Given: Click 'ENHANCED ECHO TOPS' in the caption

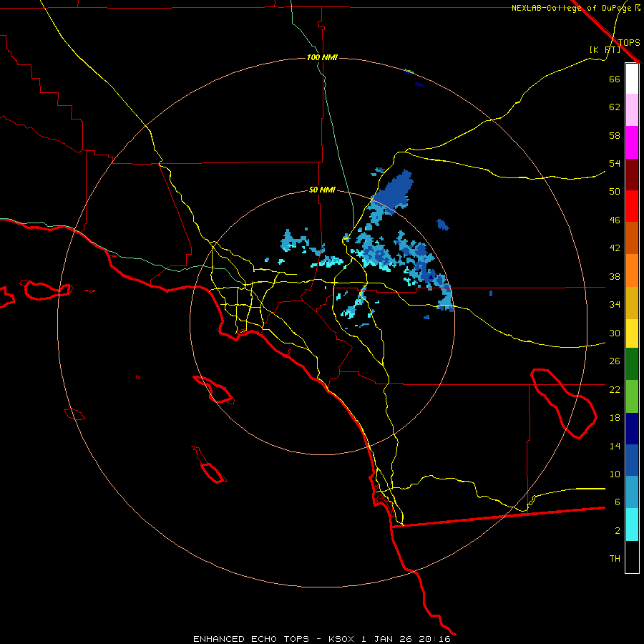Looking at the screenshot, I should tap(251, 639).
